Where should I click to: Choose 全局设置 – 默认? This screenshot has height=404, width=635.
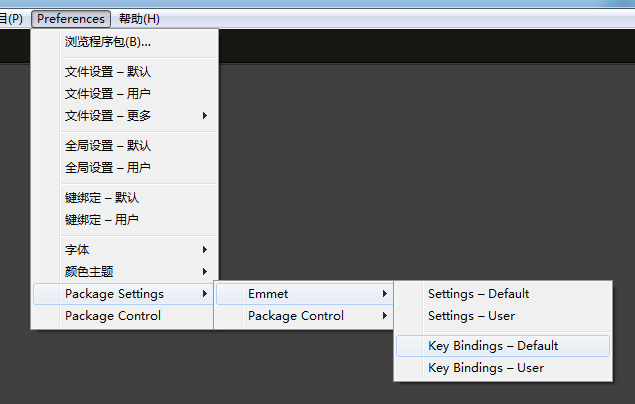coord(108,146)
